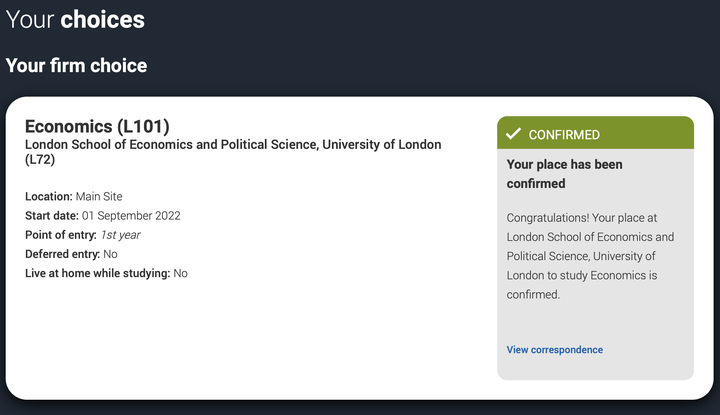Click the (L72) institution code text
Image resolution: width=720 pixels, height=415 pixels.
(x=42, y=160)
